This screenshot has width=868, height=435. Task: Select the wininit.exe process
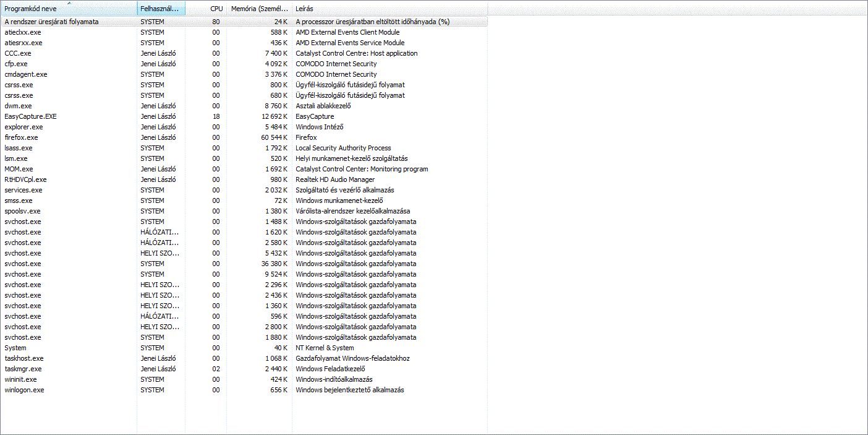244,379
